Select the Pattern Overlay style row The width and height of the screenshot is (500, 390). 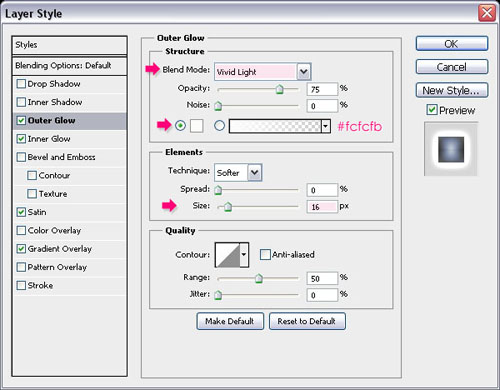point(70,267)
